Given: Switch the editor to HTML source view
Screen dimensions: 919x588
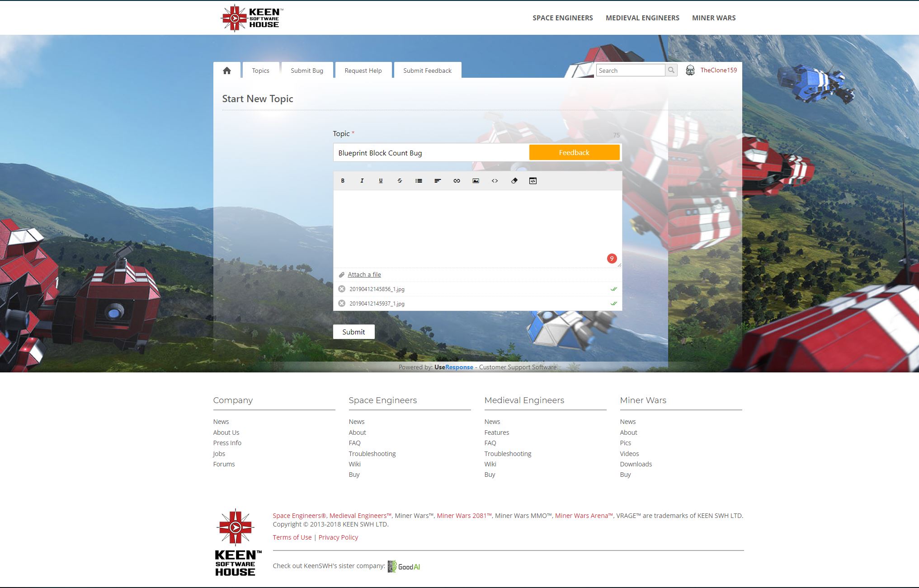Looking at the screenshot, I should click(x=533, y=181).
